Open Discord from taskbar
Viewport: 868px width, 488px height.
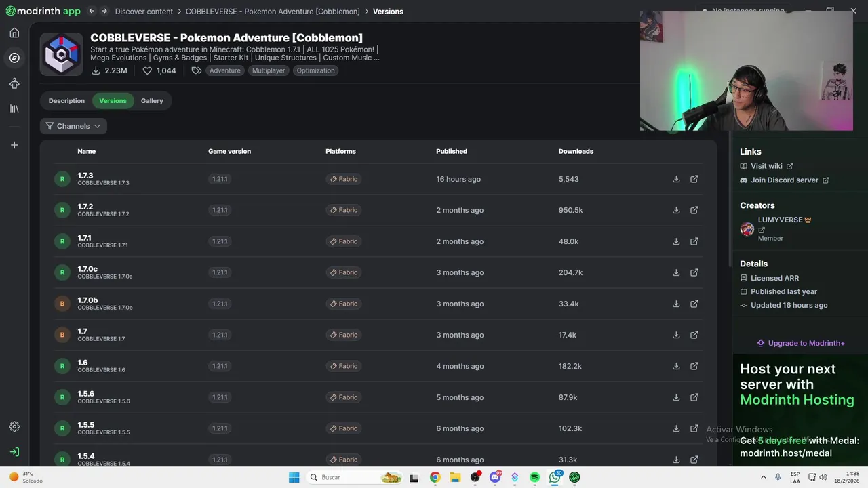[x=495, y=477]
